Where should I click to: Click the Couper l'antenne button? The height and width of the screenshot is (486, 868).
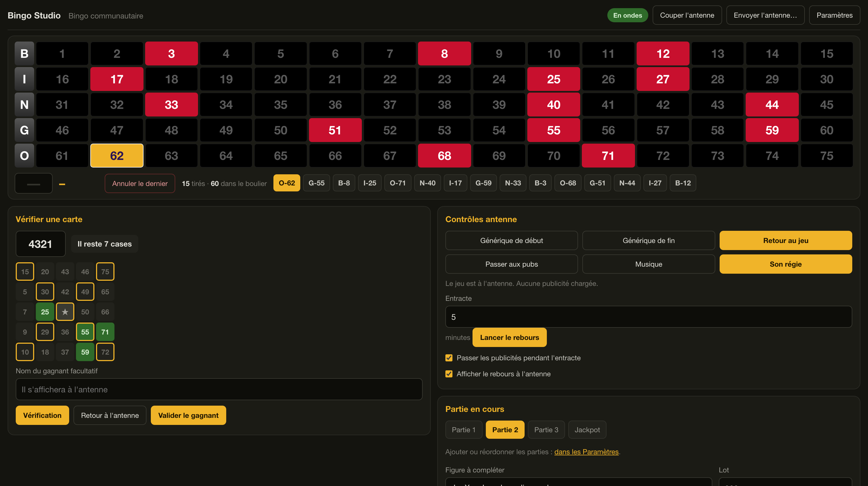[x=687, y=15]
